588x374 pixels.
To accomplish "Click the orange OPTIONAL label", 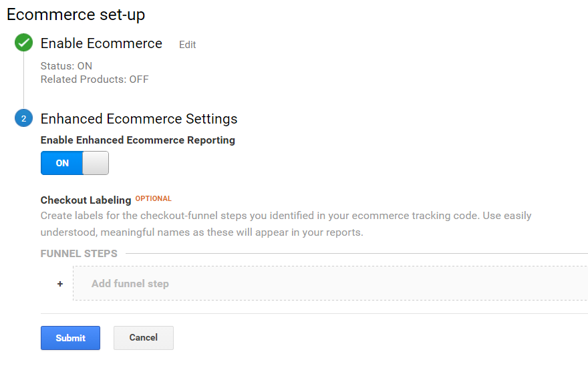I will point(154,198).
